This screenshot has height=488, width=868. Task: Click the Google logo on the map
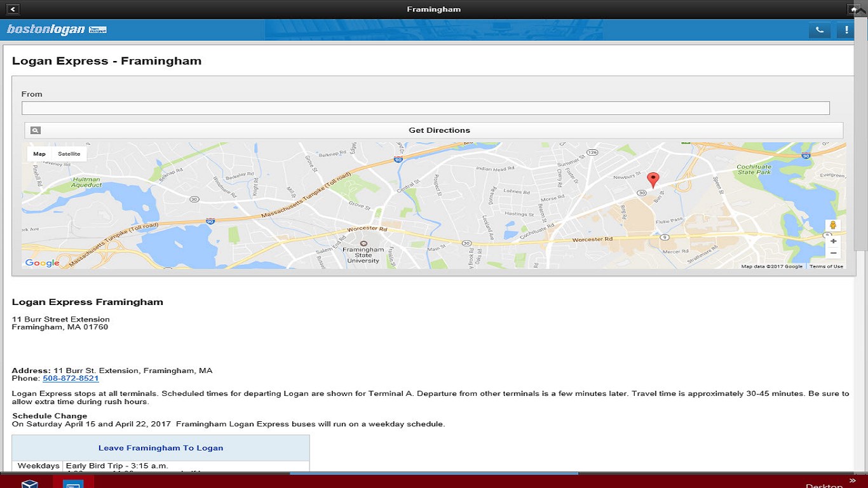click(x=42, y=263)
